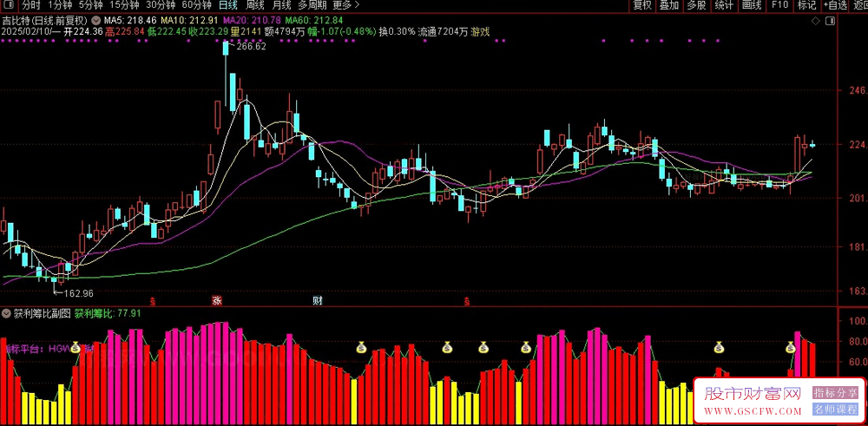The height and width of the screenshot is (426, 868).
Task: Click the MA10: 212.91 label
Action: pos(187,21)
